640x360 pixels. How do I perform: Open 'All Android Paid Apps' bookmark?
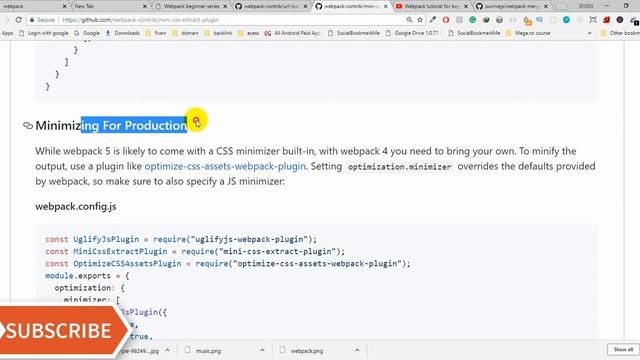292,33
